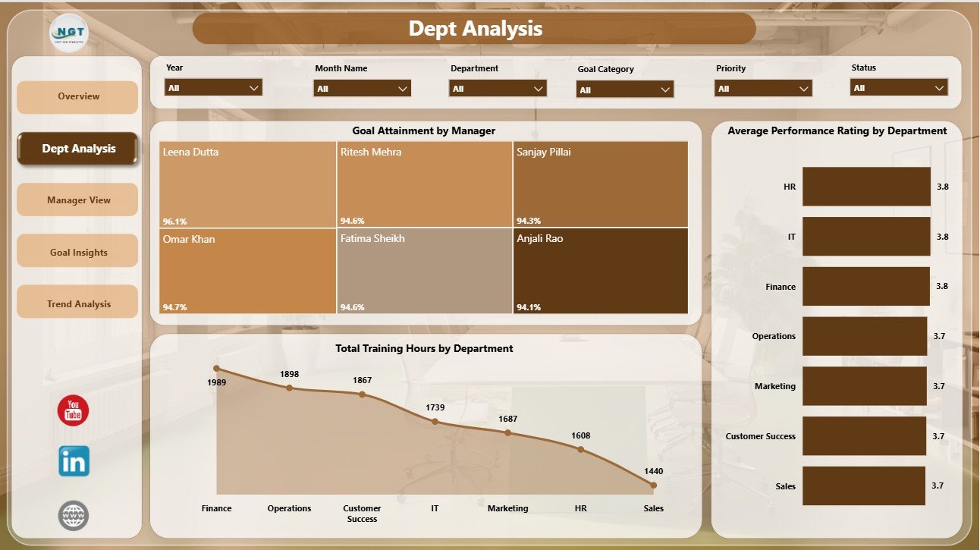This screenshot has width=980, height=550.
Task: Select Sanjay Pillai treemap tile
Action: pos(601,184)
